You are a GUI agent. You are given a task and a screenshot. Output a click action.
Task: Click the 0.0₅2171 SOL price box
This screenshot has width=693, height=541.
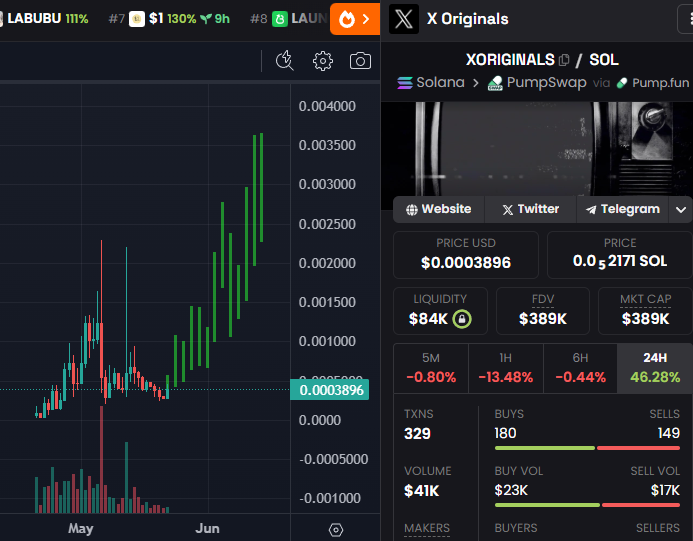point(620,255)
